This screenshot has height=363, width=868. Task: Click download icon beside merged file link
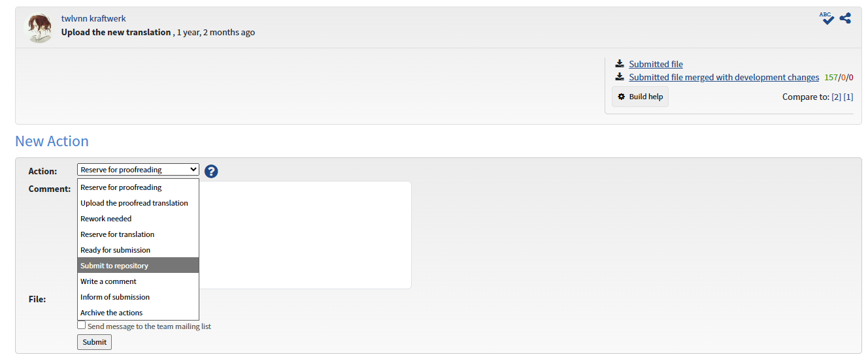(x=620, y=77)
